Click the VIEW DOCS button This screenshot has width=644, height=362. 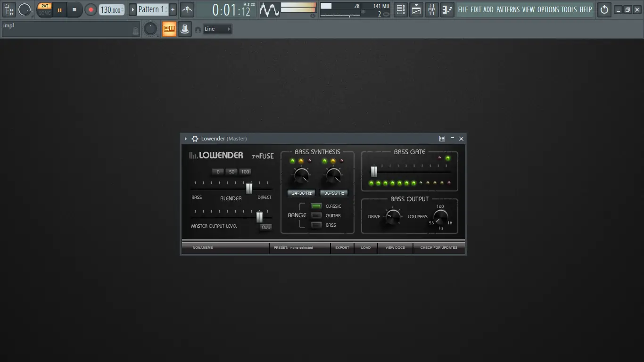(x=395, y=247)
